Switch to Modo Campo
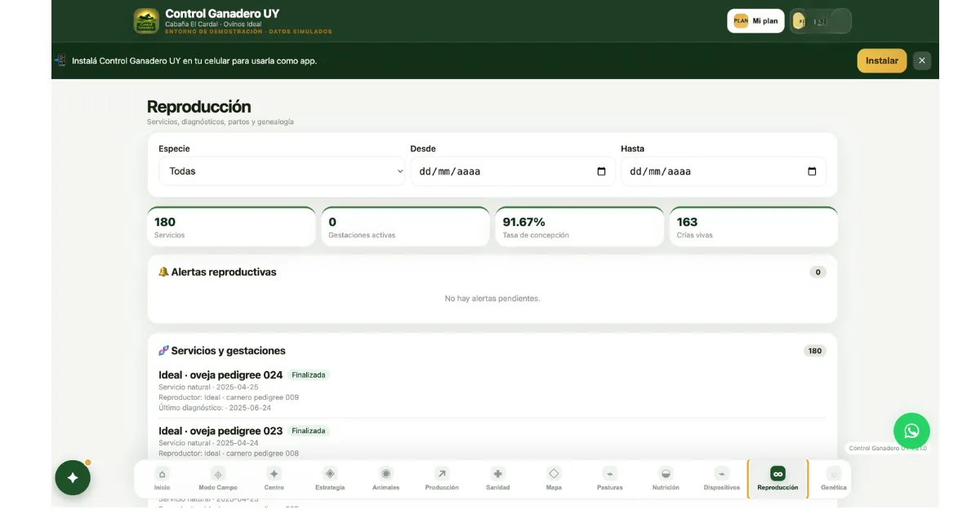This screenshot has width=980, height=514. pyautogui.click(x=218, y=479)
